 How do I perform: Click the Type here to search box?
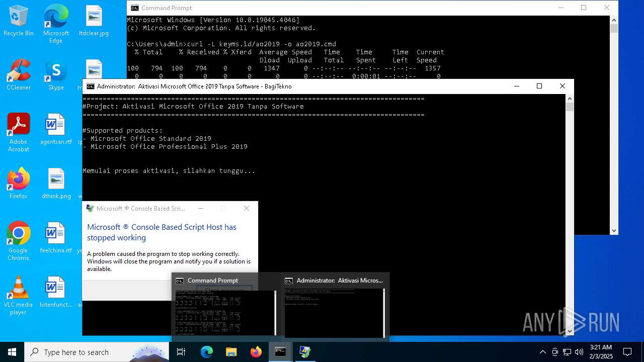(97, 352)
